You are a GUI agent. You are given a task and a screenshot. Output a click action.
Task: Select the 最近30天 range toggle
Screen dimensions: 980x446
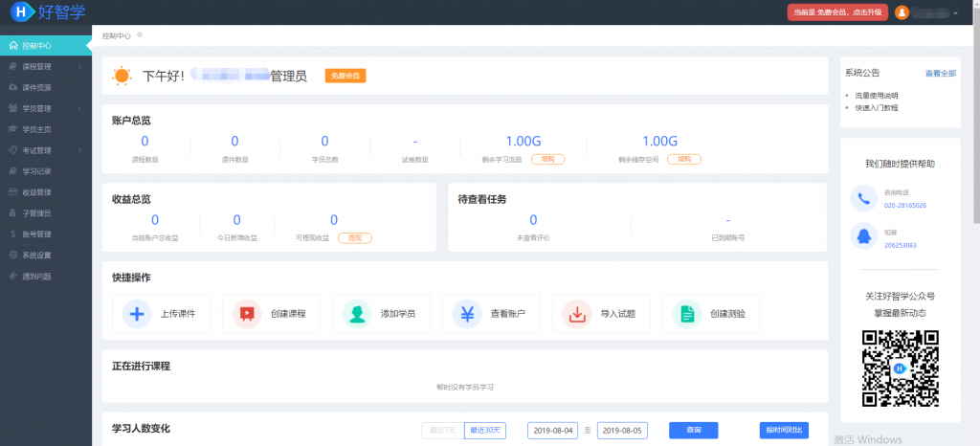tap(485, 431)
